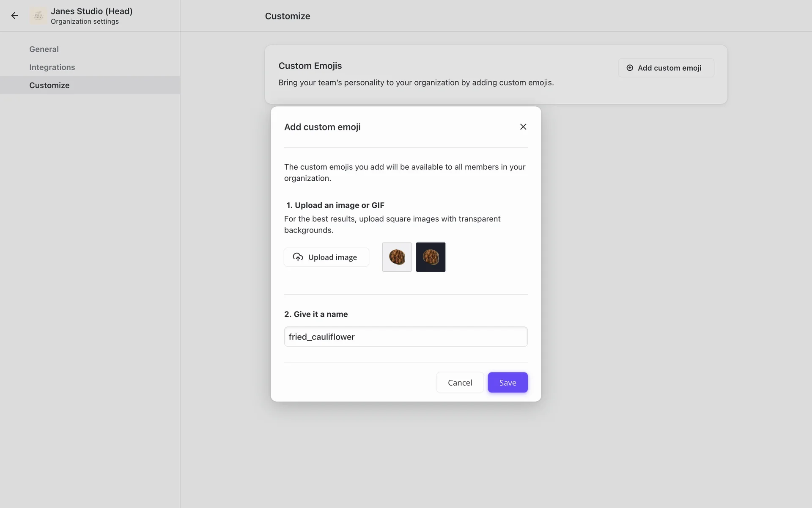Click the Janes Studio organization avatar
This screenshot has height=508, width=812.
coord(38,16)
